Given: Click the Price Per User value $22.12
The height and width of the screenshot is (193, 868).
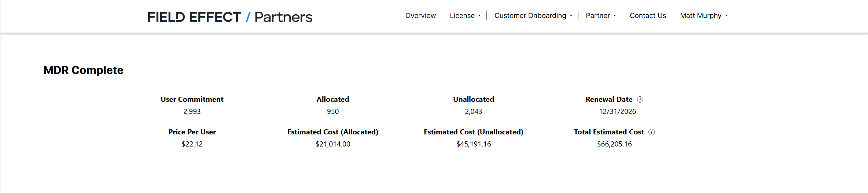Looking at the screenshot, I should 192,144.
